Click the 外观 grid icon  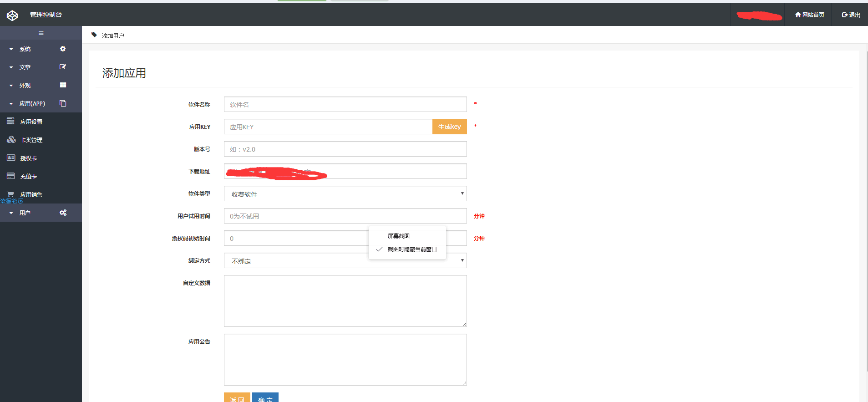coord(63,85)
